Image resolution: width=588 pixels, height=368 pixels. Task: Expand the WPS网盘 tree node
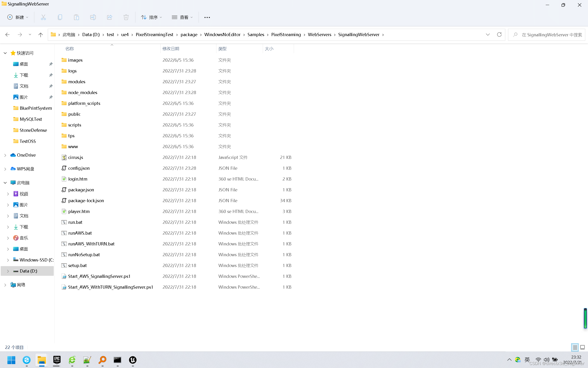tap(5, 169)
